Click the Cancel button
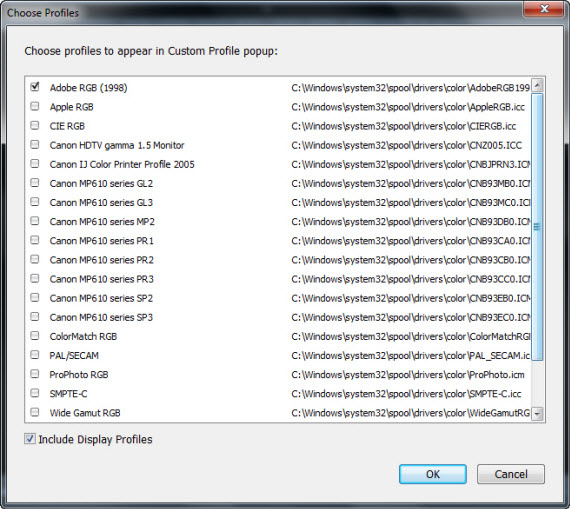Image resolution: width=570 pixels, height=509 pixels. click(511, 474)
